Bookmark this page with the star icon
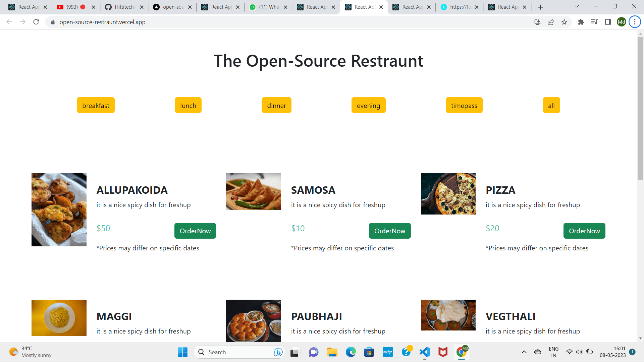This screenshot has width=644, height=362. pyautogui.click(x=565, y=22)
